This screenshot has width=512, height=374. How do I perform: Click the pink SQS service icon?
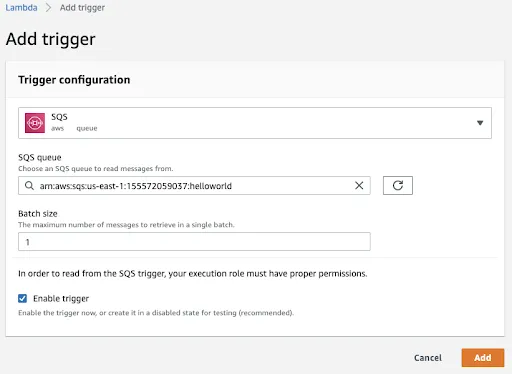click(35, 123)
